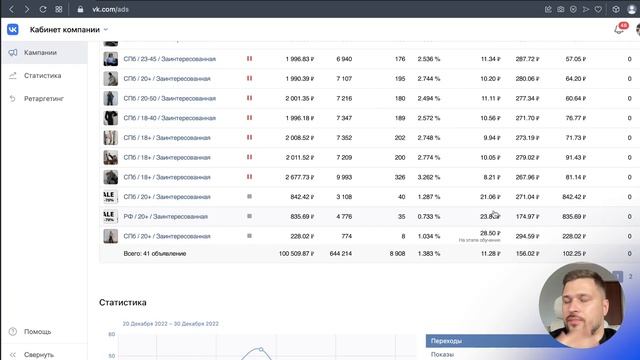Open the Кабинет компании dropdown
This screenshot has width=640, height=360.
(69, 29)
